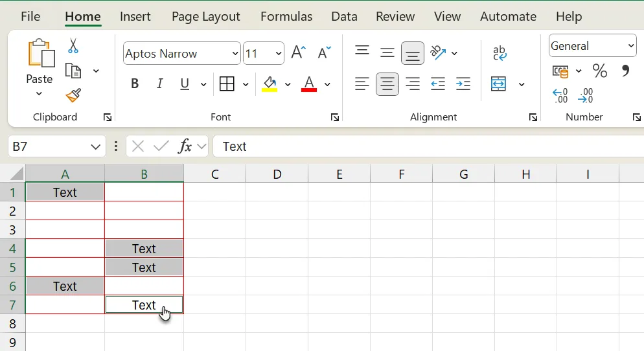The width and height of the screenshot is (644, 351).
Task: Click Merge & Center icon
Action: (x=498, y=84)
